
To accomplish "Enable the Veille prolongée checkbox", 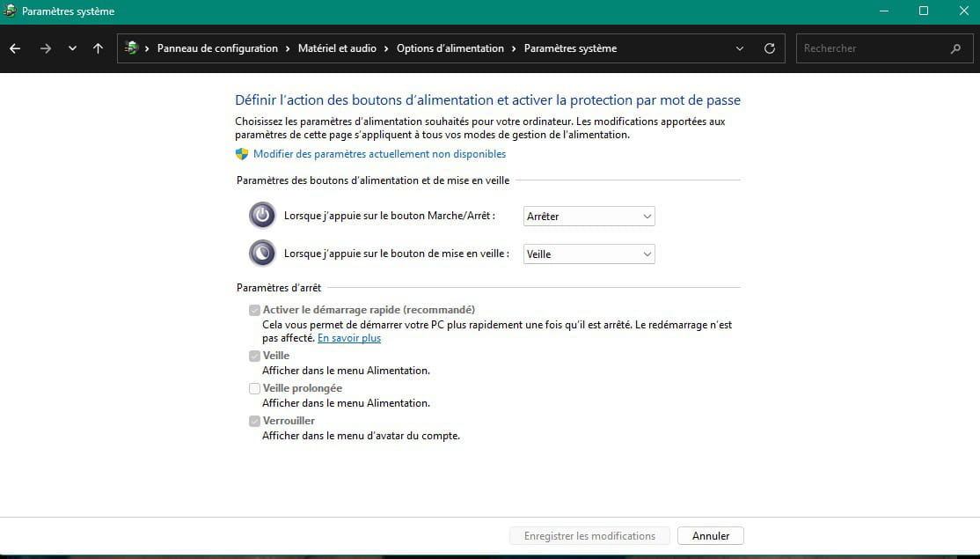I will [254, 388].
